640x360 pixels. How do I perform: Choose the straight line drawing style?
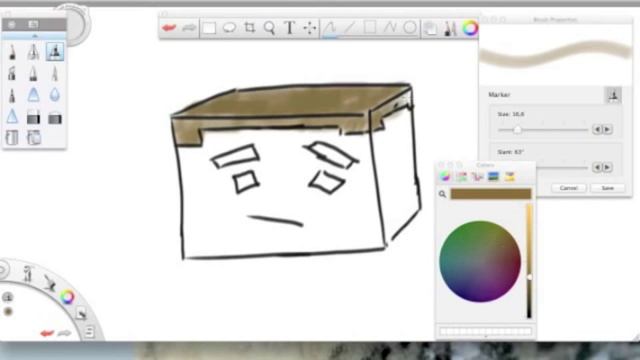coord(350,28)
